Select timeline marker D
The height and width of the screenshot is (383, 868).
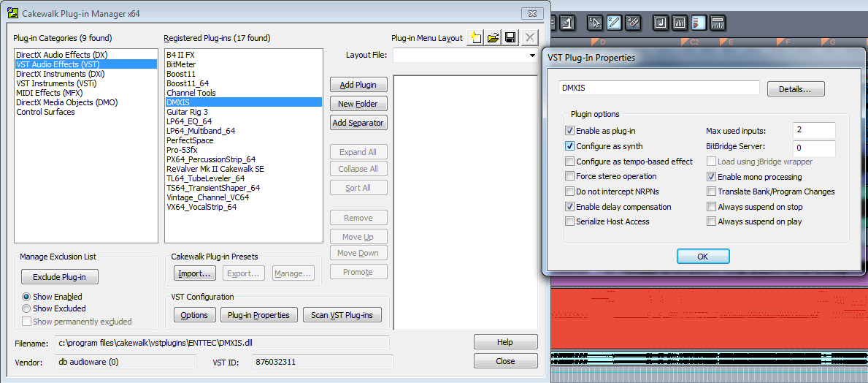(599, 42)
